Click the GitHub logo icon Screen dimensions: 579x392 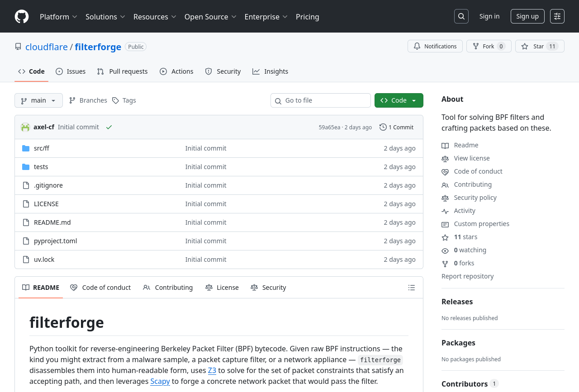(22, 17)
